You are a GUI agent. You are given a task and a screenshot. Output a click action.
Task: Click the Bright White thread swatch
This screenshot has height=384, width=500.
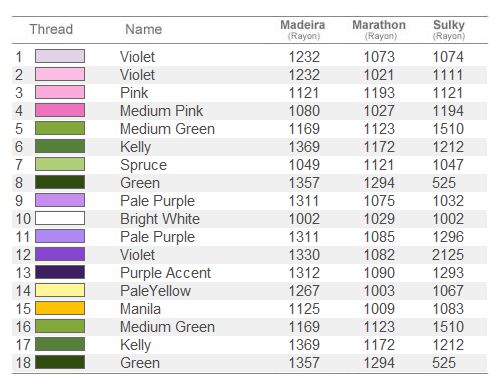[x=60, y=218]
